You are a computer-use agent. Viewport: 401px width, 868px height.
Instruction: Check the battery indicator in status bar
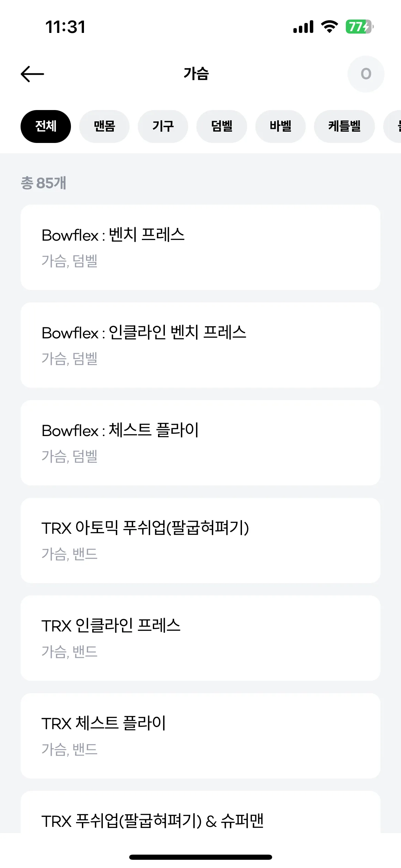point(359,27)
